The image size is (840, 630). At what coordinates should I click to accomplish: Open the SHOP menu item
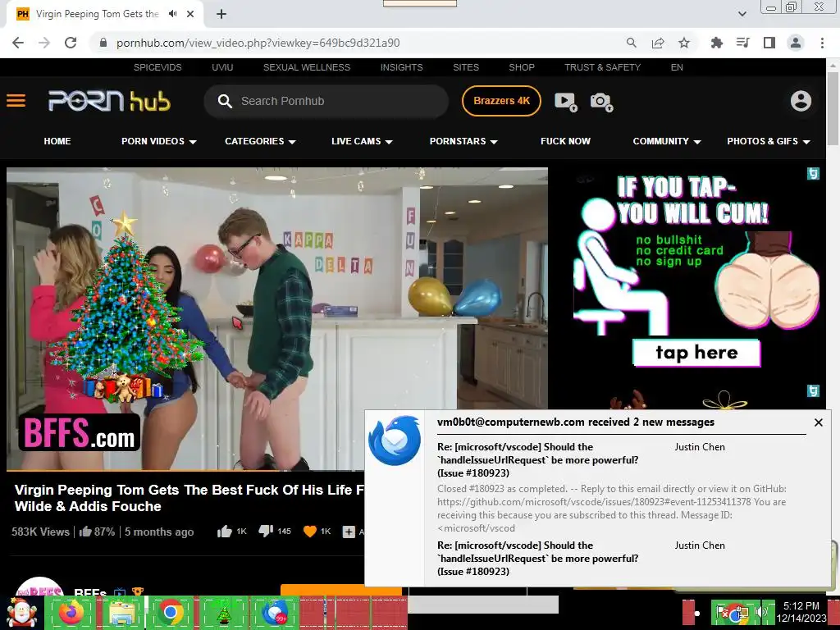(x=522, y=67)
